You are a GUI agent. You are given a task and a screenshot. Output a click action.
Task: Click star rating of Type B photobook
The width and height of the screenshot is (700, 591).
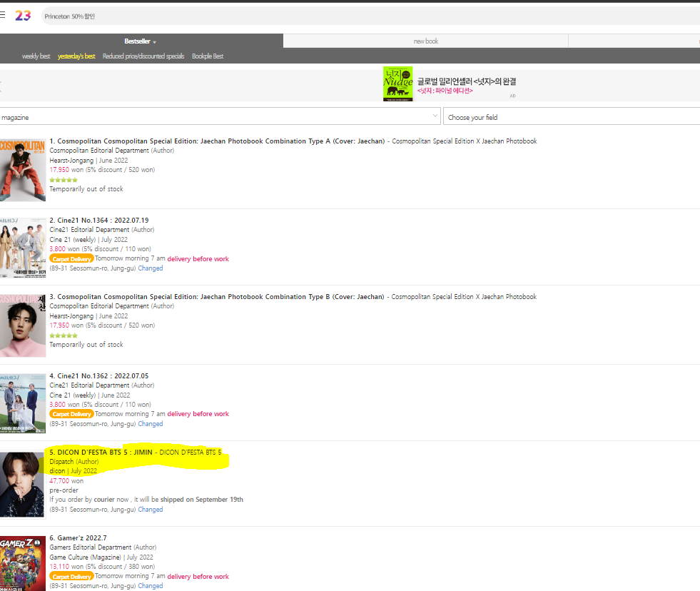[64, 335]
